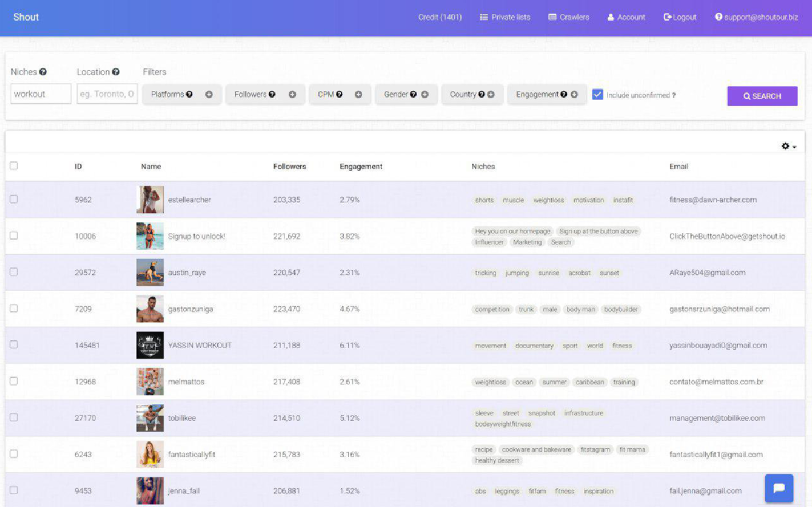Select the row checkbox for YASSIN WORKOUT
This screenshot has height=507, width=812.
14,344
